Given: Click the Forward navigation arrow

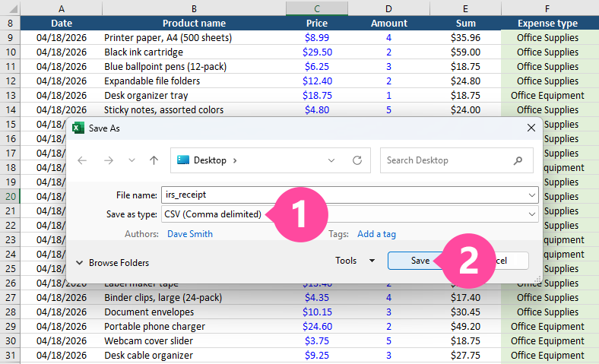Looking at the screenshot, I should [x=108, y=160].
